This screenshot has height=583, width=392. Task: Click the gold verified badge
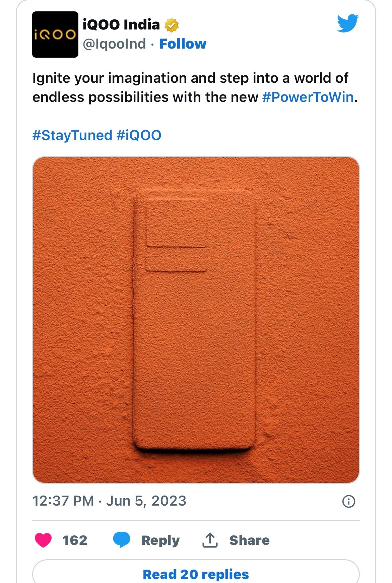(x=172, y=25)
